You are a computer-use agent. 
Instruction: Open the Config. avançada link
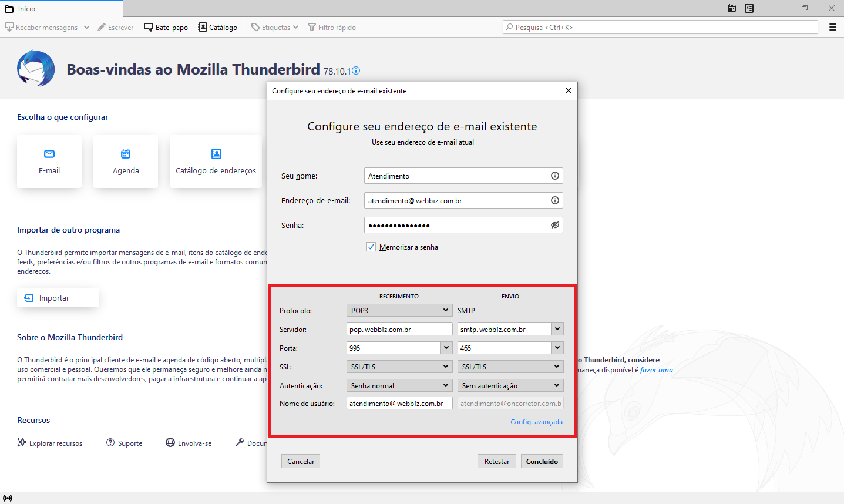536,422
